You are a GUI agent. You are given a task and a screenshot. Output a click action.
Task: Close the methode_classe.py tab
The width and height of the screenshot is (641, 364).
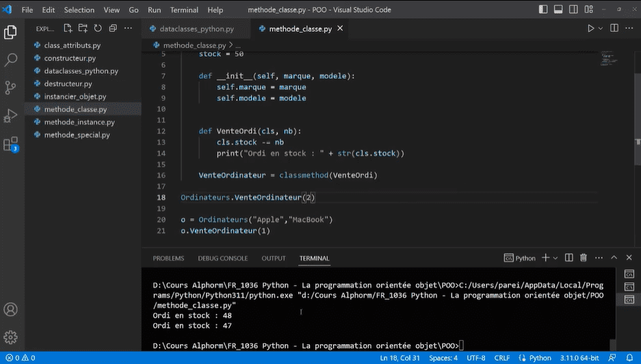[340, 28]
